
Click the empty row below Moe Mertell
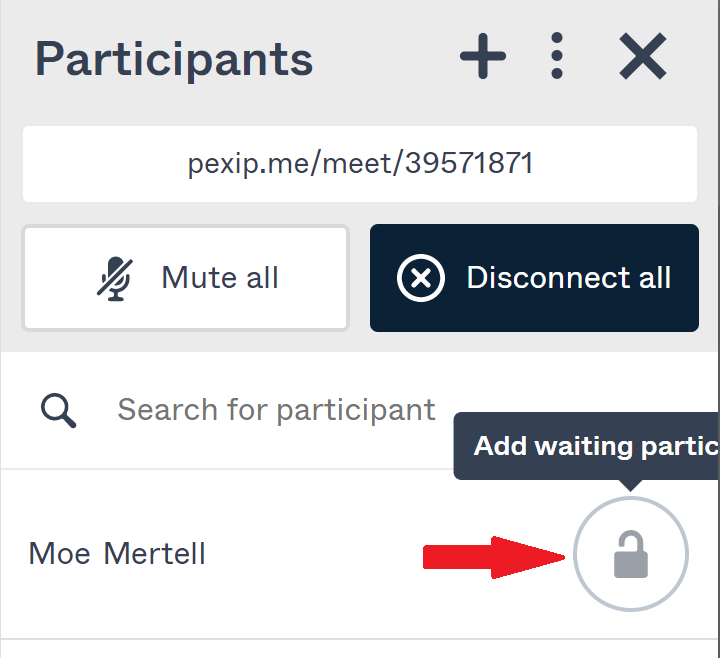pos(360,649)
